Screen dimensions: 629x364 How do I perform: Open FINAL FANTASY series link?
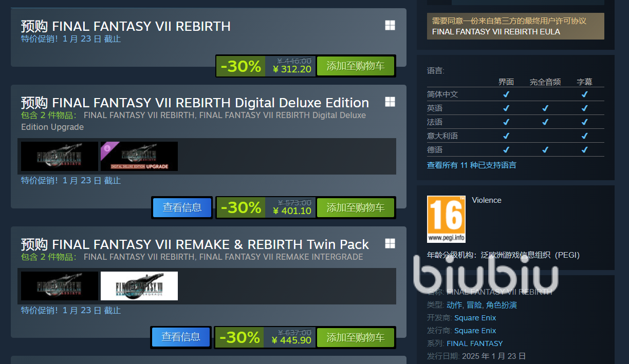tap(475, 343)
